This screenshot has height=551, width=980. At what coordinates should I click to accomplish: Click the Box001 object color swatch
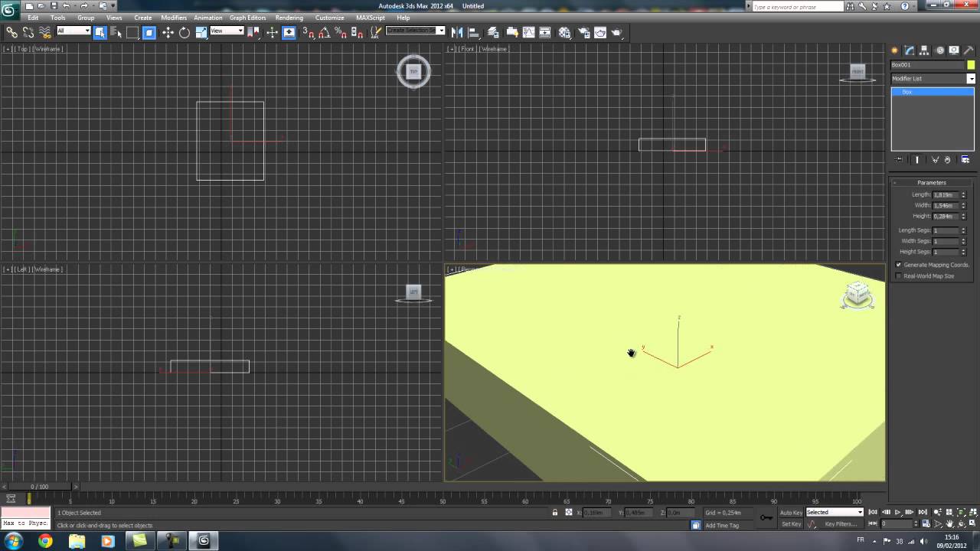click(x=971, y=65)
